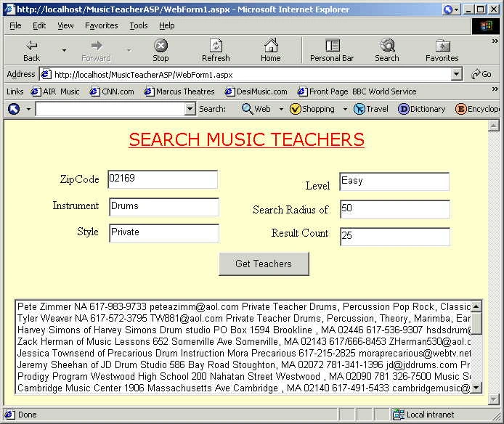Viewport: 504px width, 424px height.
Task: Click the Stop icon
Action: click(160, 46)
